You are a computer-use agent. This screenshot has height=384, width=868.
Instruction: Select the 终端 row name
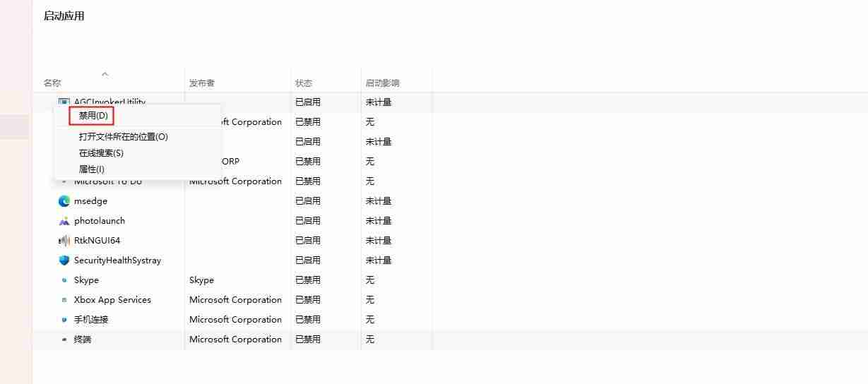tap(83, 340)
